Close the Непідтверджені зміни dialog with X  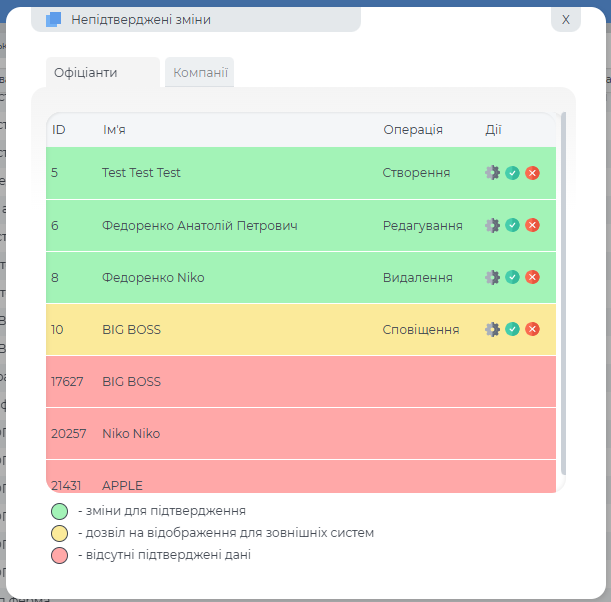click(x=565, y=19)
